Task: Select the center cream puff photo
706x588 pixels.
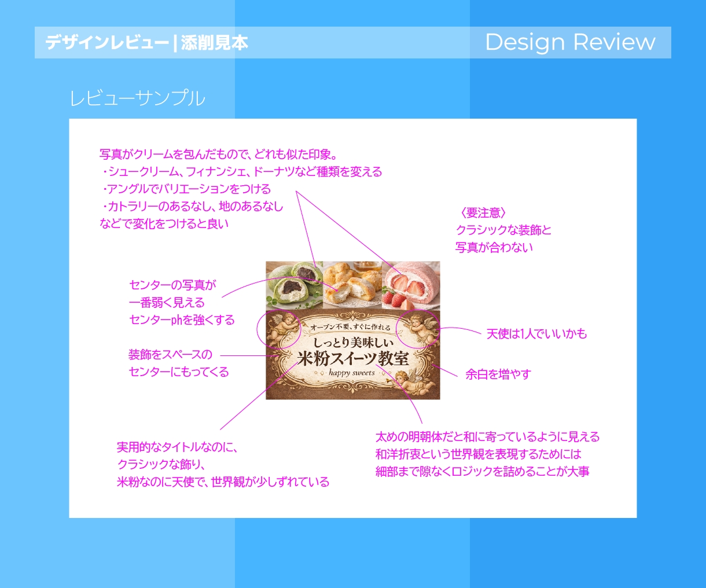Action: click(352, 285)
